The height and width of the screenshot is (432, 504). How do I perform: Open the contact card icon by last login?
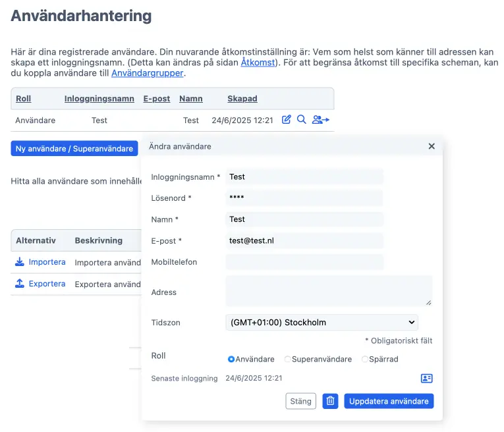click(x=426, y=378)
